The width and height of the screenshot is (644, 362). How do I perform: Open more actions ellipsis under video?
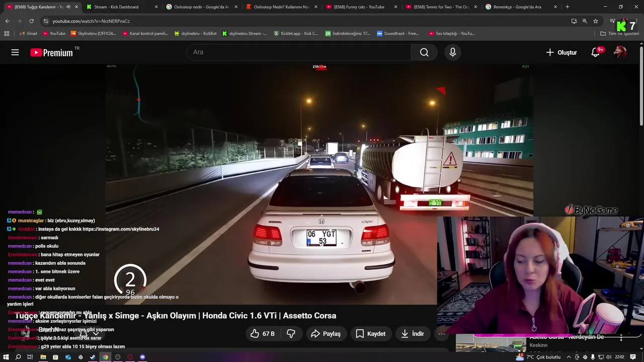click(x=441, y=333)
